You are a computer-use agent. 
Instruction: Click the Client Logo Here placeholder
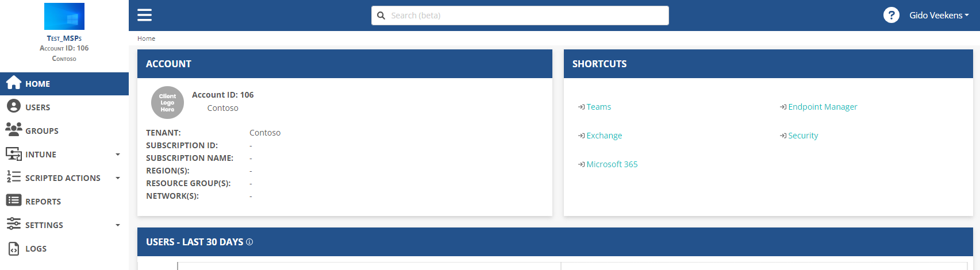click(x=167, y=103)
